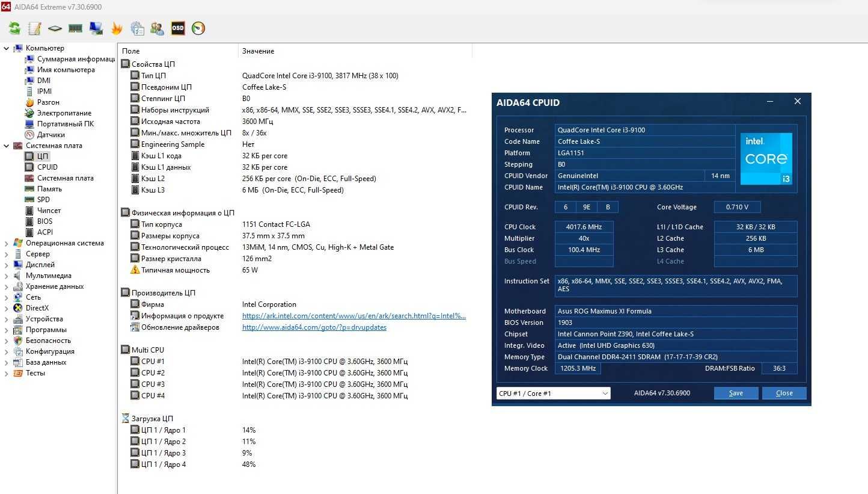Expand the Мультимедиа tree node
The height and width of the screenshot is (494, 868).
6,276
